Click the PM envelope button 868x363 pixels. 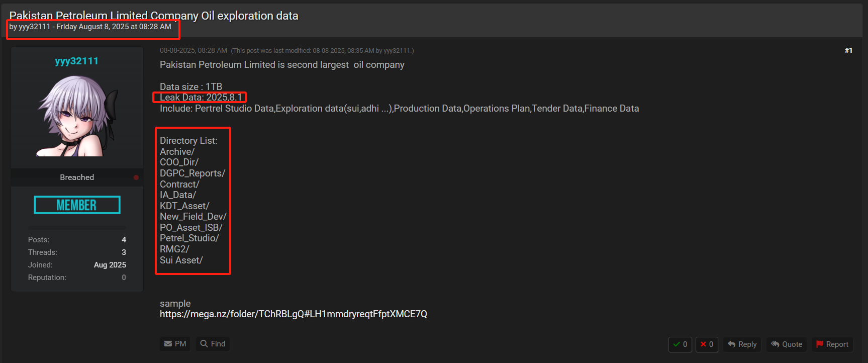point(175,344)
